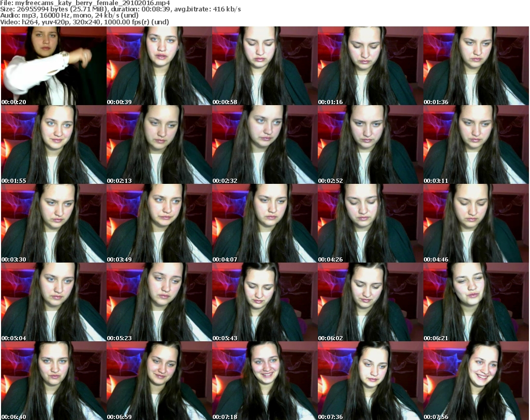The image size is (530, 420).
Task: Pick the 00:04:46 video frame
Action: pos(476,224)
